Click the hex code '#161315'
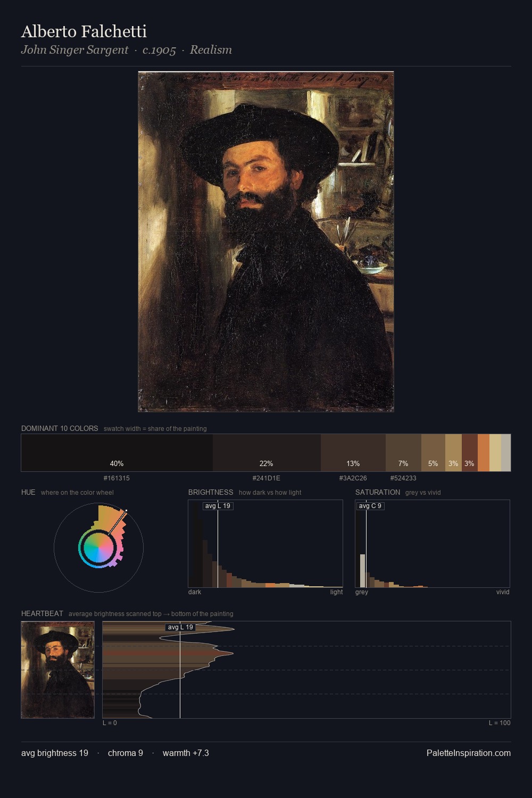This screenshot has width=532, height=798. tap(117, 478)
